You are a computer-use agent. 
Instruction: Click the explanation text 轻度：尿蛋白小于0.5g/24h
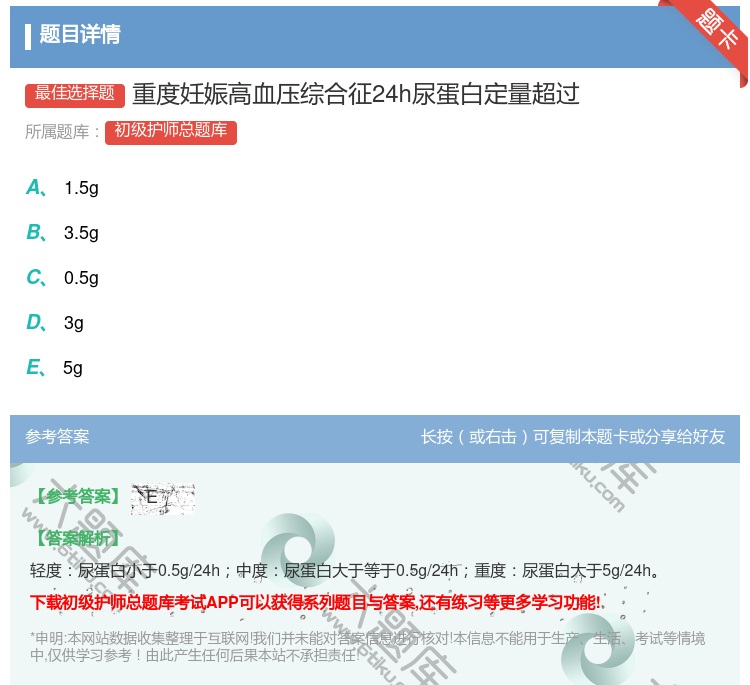pyautogui.click(x=345, y=570)
